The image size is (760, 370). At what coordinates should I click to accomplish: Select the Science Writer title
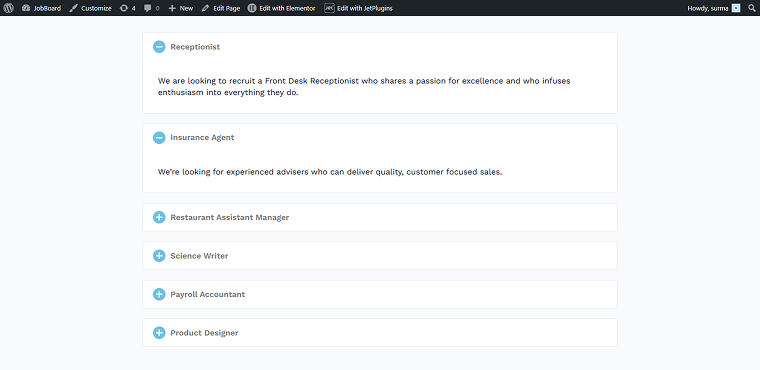click(x=199, y=256)
